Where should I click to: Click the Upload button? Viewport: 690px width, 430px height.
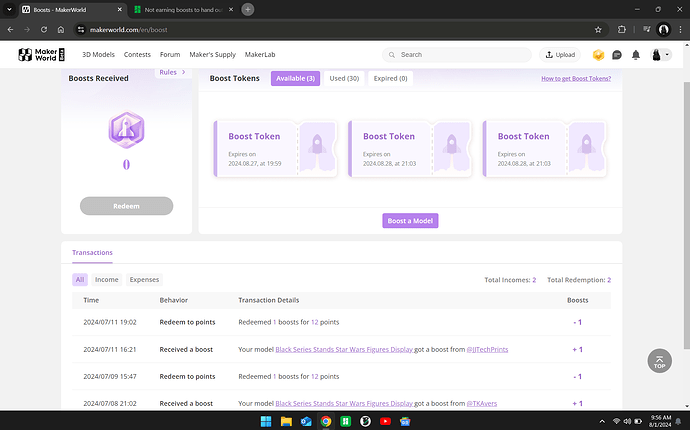(560, 55)
